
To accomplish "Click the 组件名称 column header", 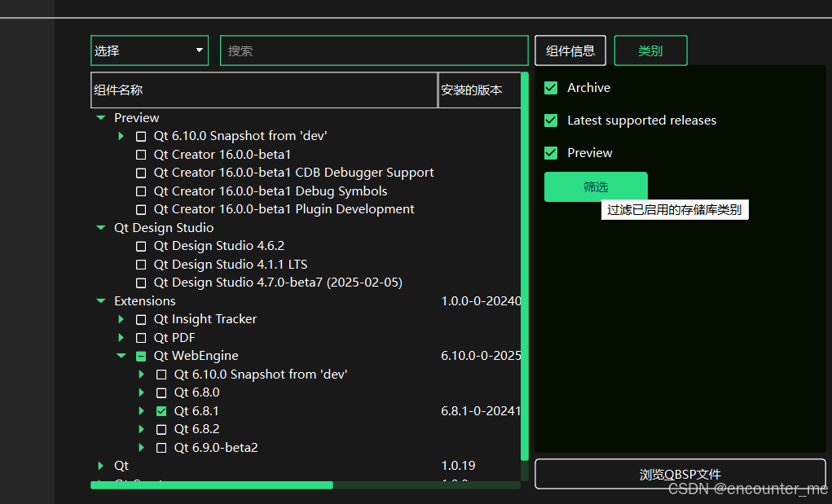I will (264, 90).
